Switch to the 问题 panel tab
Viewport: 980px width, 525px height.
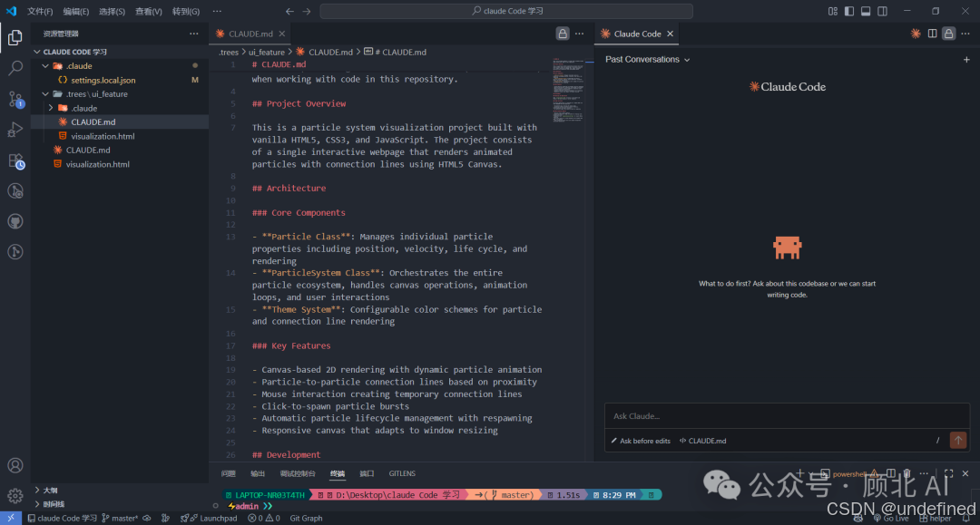tap(228, 474)
